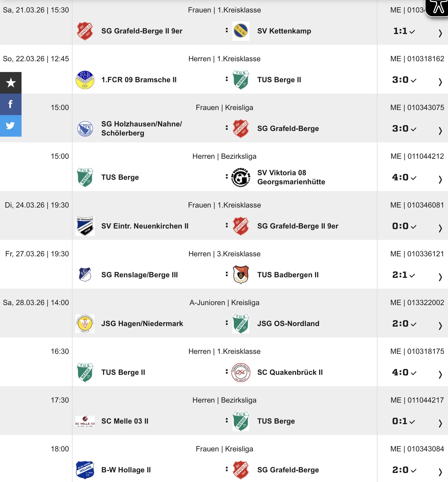Click the 1.FCR 09 Bramsche club crest
The width and height of the screenshot is (448, 482).
pyautogui.click(x=85, y=80)
